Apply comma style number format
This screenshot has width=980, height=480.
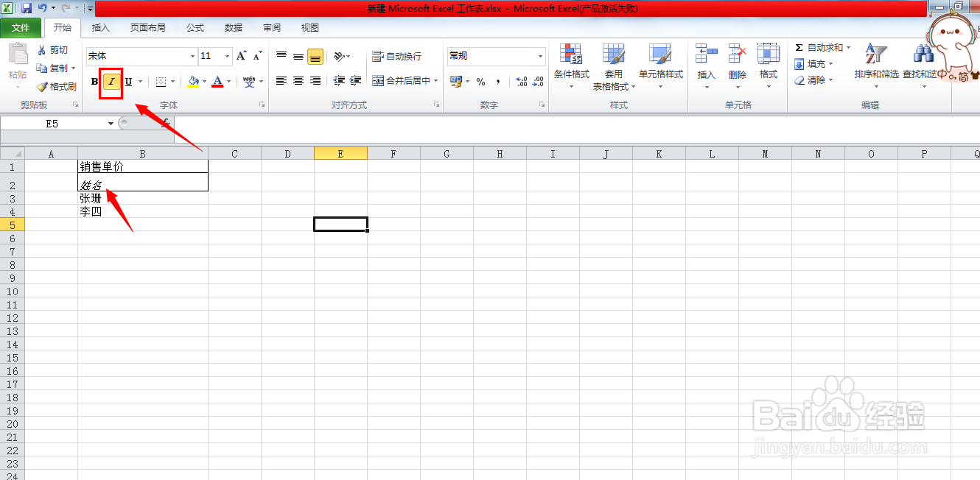coord(497,81)
